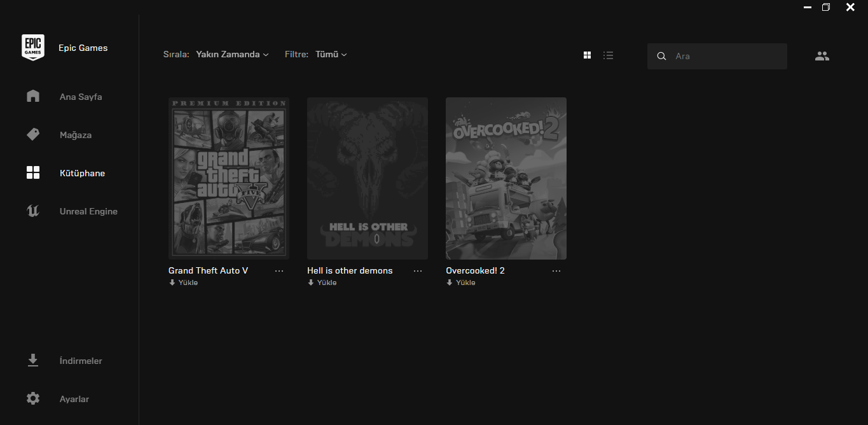
Task: Open İndirmeler downloads page
Action: [x=81, y=361]
